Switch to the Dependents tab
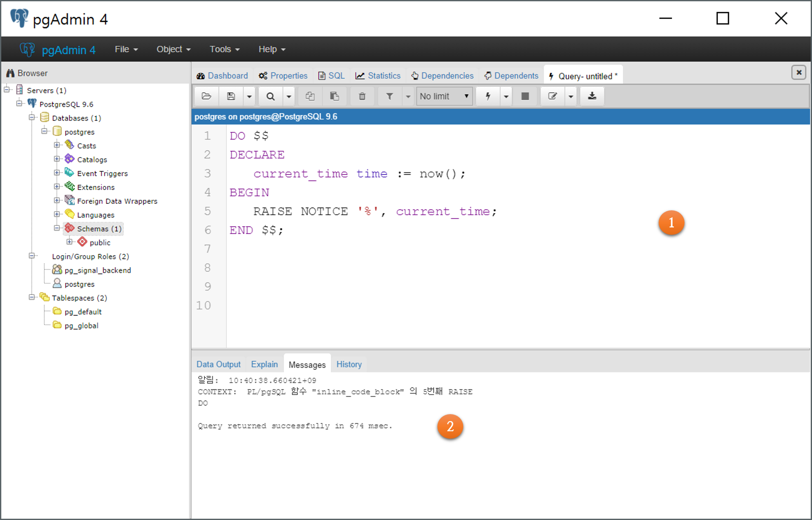Screen dimensions: 812x520 click(x=511, y=76)
